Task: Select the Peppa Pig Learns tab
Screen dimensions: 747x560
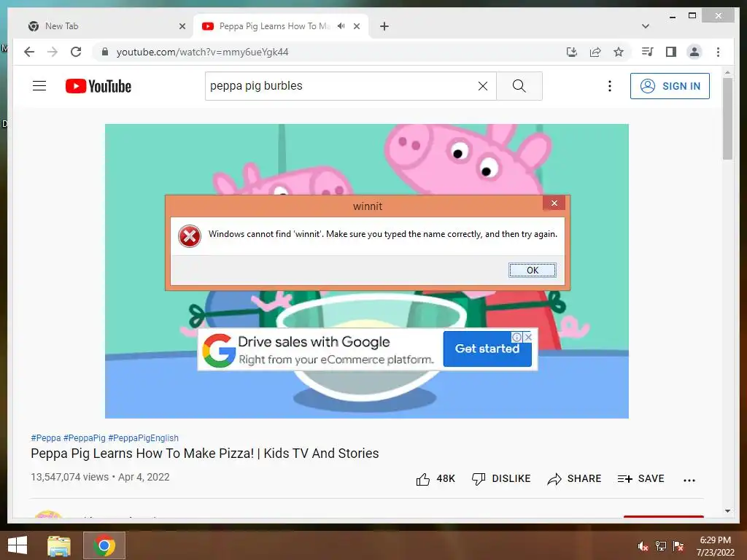Action: (x=274, y=26)
